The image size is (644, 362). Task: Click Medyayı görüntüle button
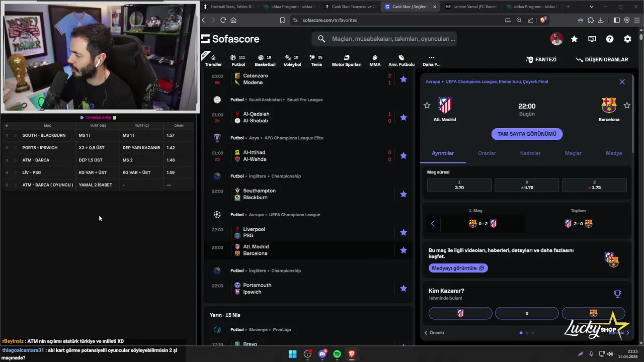click(x=458, y=268)
